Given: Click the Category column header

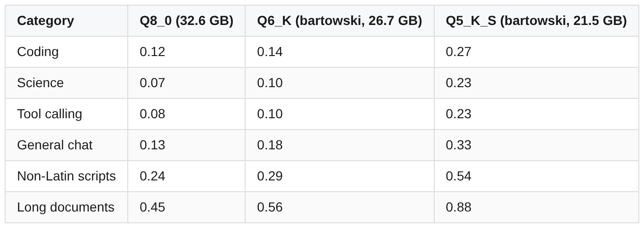Looking at the screenshot, I should click(x=45, y=21).
